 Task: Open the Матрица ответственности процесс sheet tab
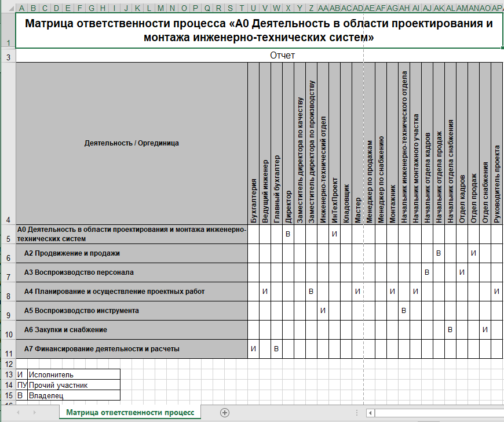pos(130,412)
